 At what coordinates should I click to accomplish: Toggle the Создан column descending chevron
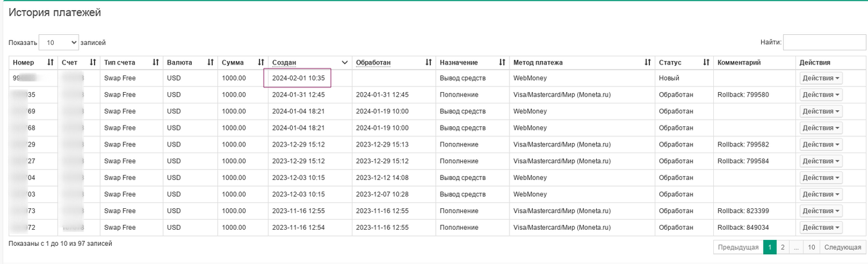tap(345, 62)
